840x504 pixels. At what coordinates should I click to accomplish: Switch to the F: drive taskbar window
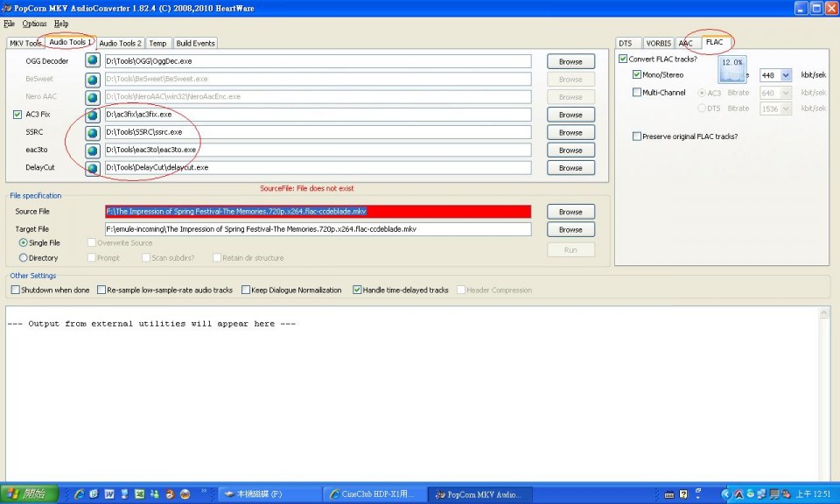270,494
